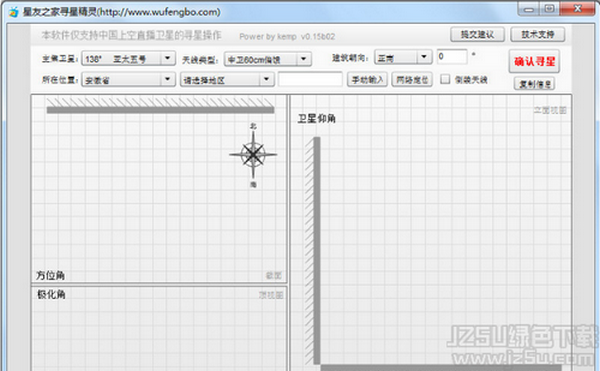Click the red 确认寻星 button
Image resolution: width=600 pixels, height=371 pixels.
pos(534,61)
